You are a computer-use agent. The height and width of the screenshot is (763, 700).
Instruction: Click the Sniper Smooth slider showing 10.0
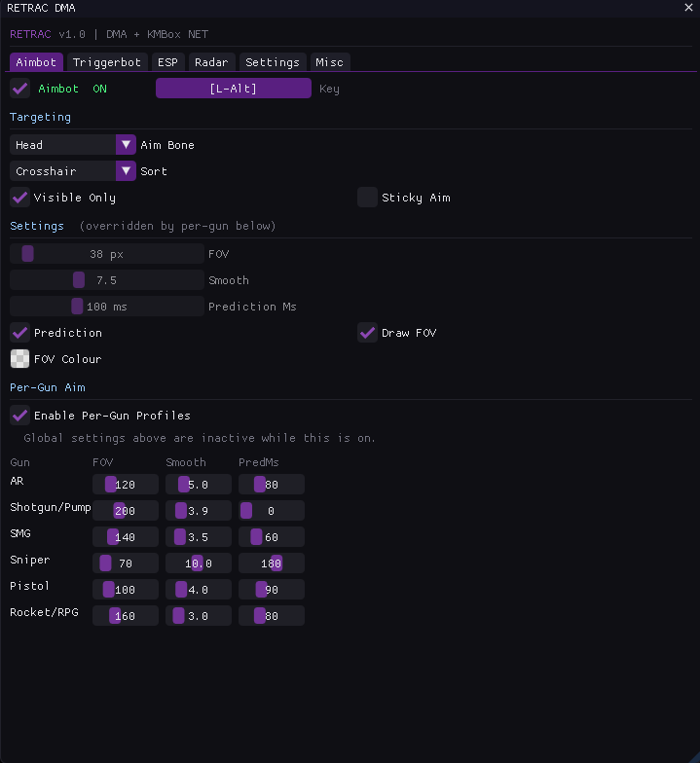click(199, 563)
